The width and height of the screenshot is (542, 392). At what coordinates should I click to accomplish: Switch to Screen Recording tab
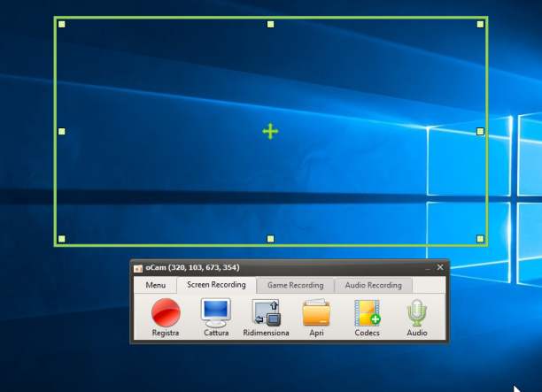pos(216,285)
